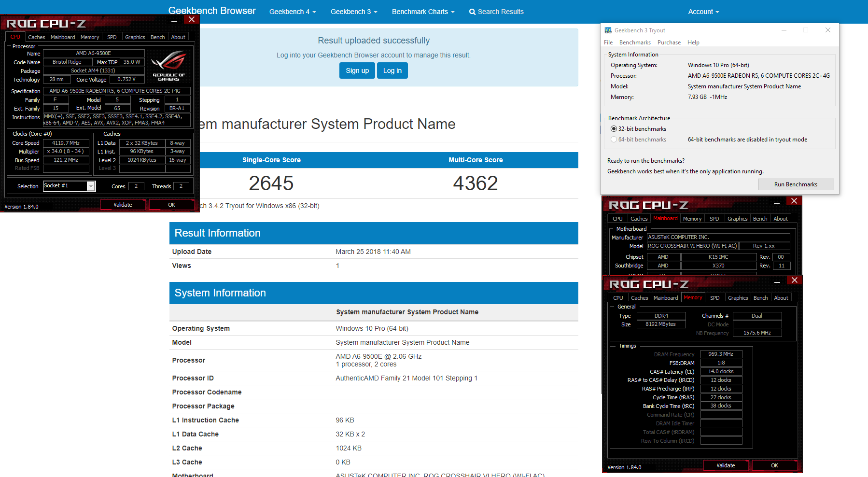
Task: Click the Core Speed value 4119.7 MHz
Action: [66, 143]
